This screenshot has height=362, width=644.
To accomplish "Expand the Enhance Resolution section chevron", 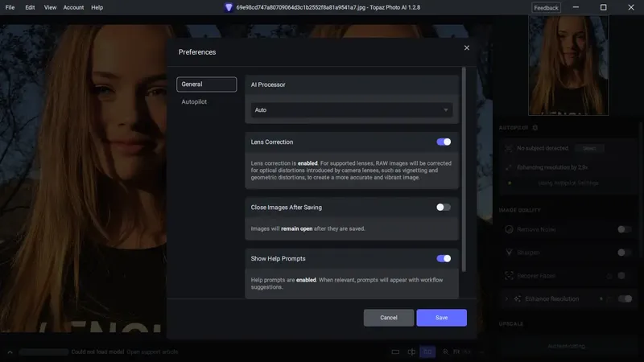I will click(x=506, y=298).
